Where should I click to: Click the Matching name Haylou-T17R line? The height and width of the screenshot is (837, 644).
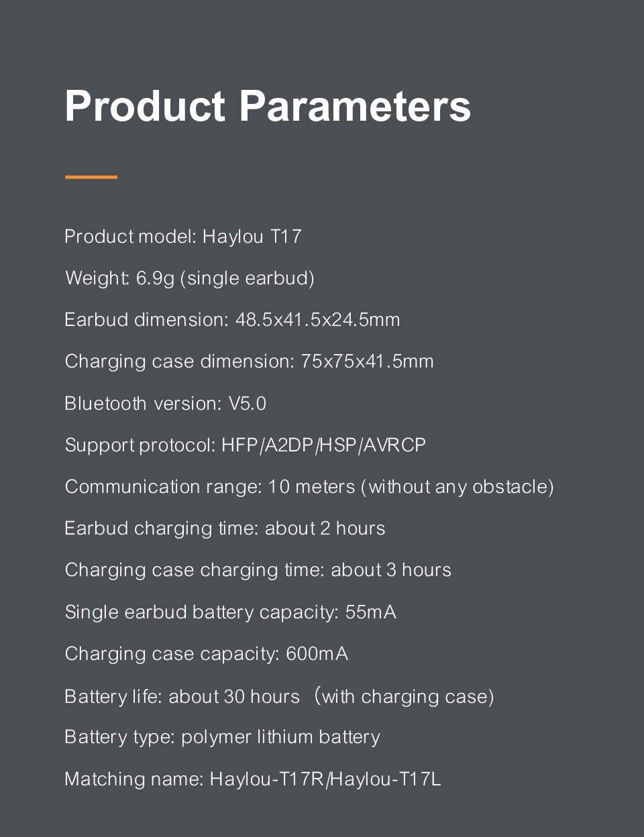pyautogui.click(x=253, y=779)
